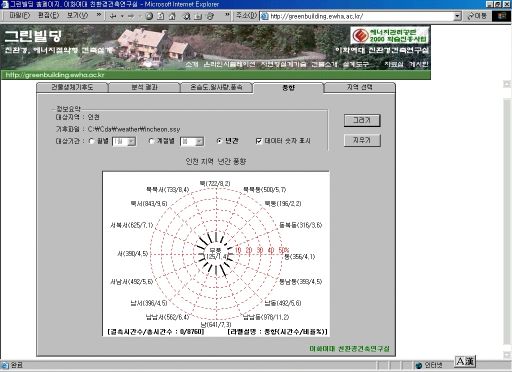Open the season dropdown next to 계절별
Viewport: 512px width, 372px height.
point(199,142)
